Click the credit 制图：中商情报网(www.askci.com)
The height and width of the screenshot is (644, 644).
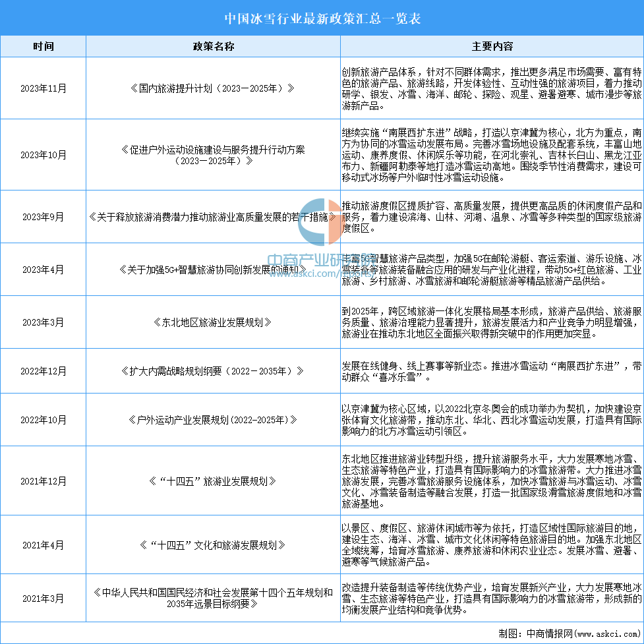570,633
